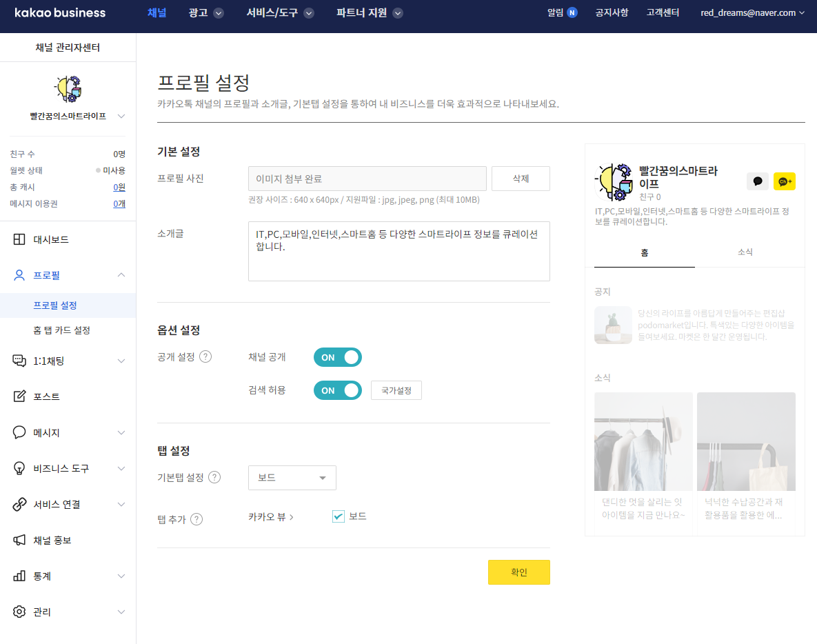The height and width of the screenshot is (644, 817).
Task: Switch to the 홈 tab in preview
Action: point(645,252)
